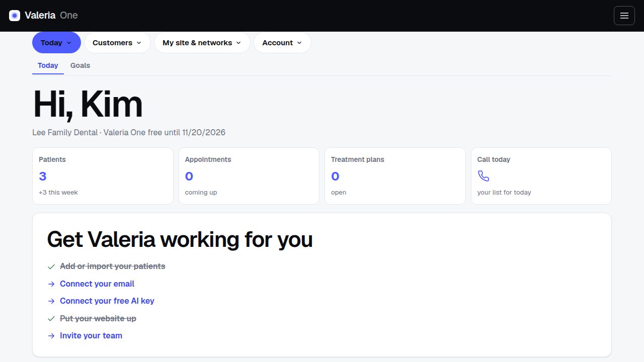Click Invite your team link
Viewport: 644px width, 362px height.
tap(91, 336)
